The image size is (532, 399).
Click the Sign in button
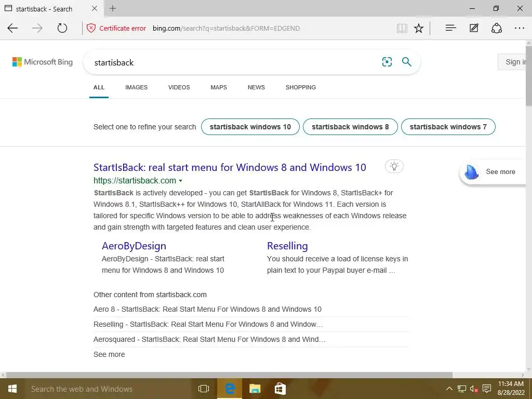click(x=512, y=62)
